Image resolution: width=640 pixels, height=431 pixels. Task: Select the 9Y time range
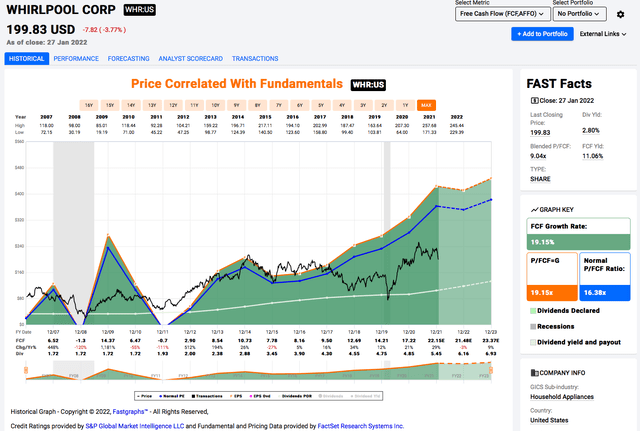tap(237, 105)
